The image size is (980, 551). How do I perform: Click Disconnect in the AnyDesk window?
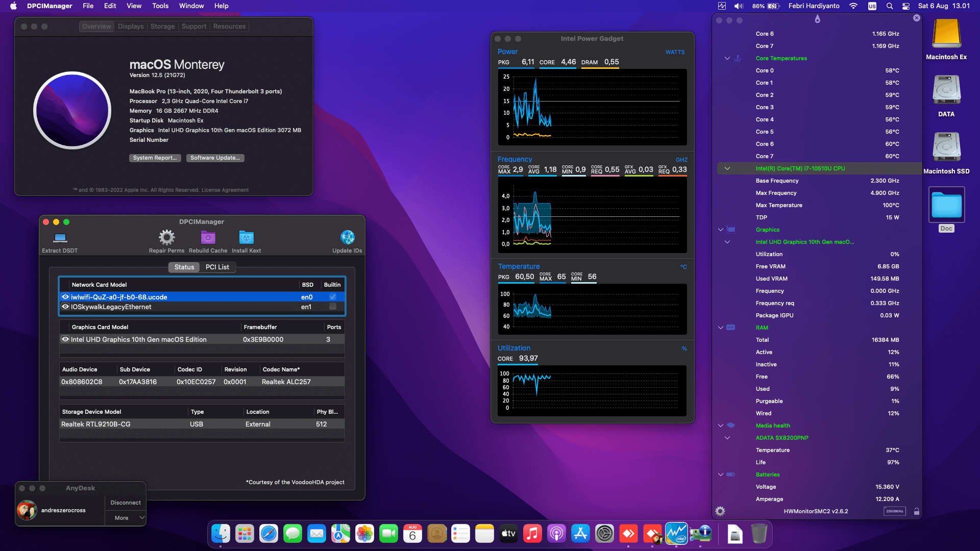tap(126, 503)
